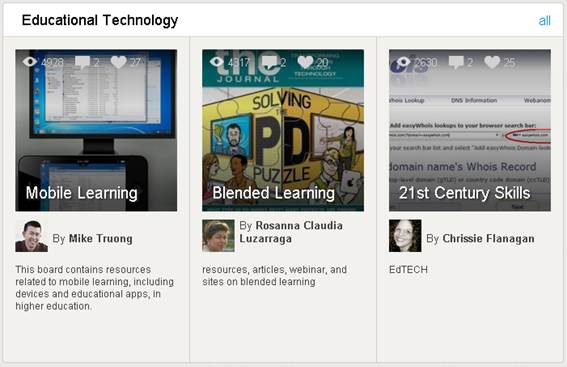The image size is (567, 367).
Task: Open Mike Truong's profile link
Action: coord(101,239)
